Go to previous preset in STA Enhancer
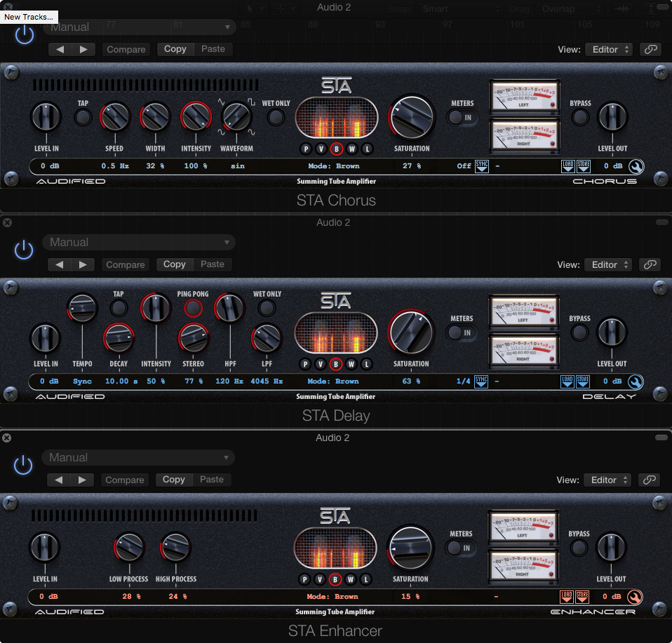The height and width of the screenshot is (643, 672). click(58, 480)
